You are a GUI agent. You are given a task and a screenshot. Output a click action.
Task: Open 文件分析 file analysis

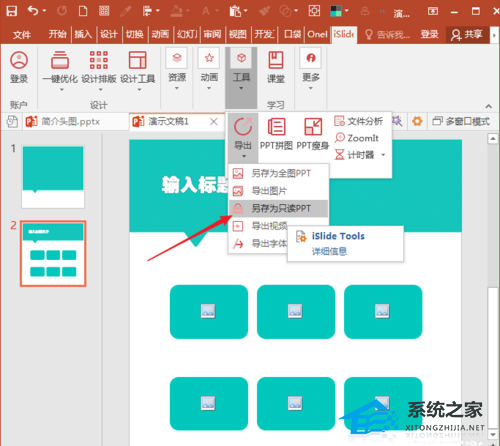(359, 121)
